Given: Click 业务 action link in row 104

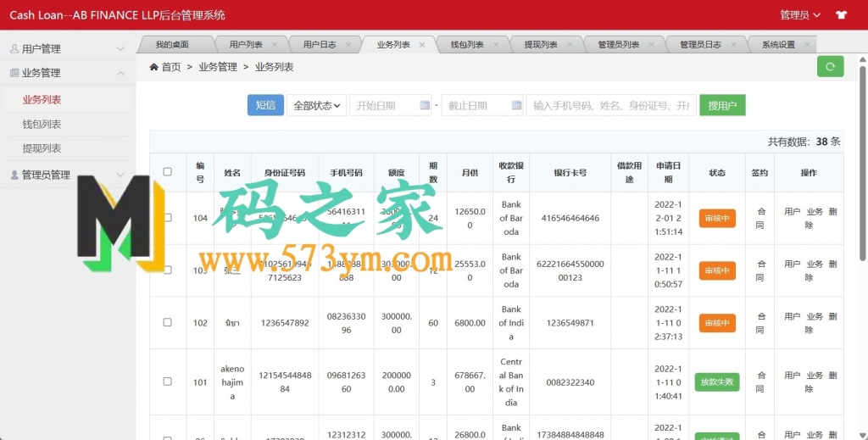Looking at the screenshot, I should coord(815,211).
